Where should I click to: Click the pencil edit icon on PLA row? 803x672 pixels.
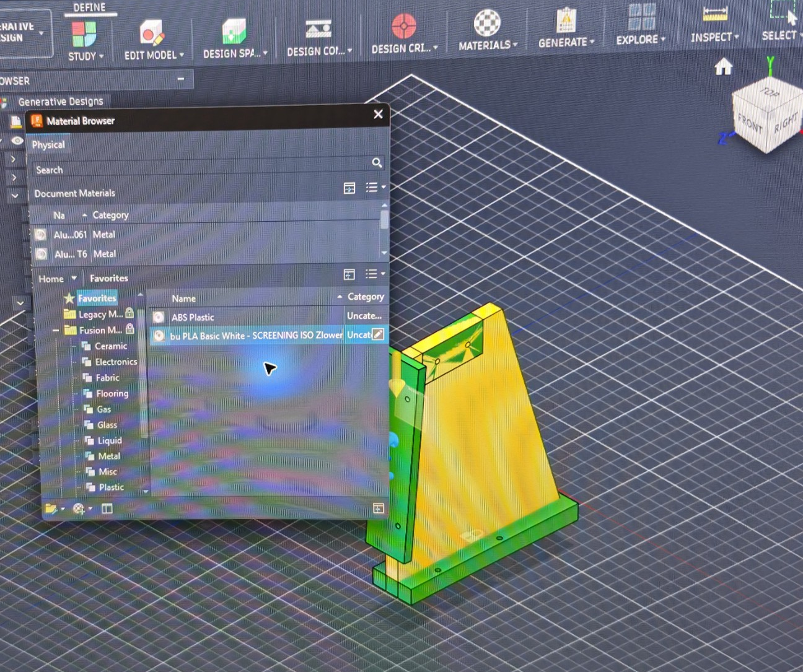(377, 334)
